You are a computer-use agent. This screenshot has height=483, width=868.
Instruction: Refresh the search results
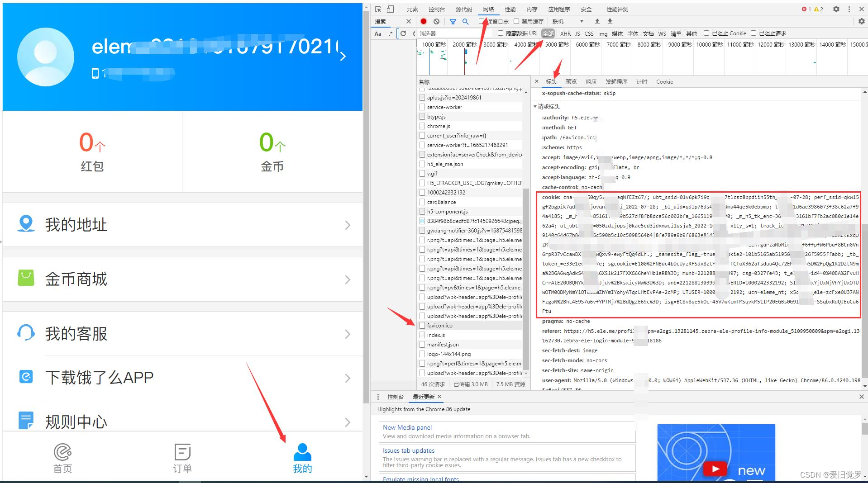[x=403, y=33]
